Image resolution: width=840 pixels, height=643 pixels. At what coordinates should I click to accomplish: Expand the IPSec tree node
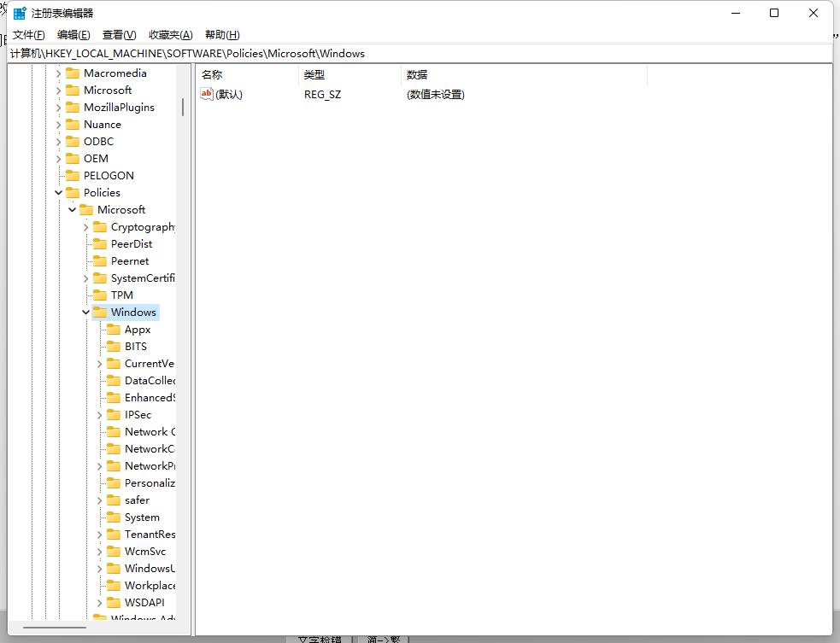click(99, 414)
